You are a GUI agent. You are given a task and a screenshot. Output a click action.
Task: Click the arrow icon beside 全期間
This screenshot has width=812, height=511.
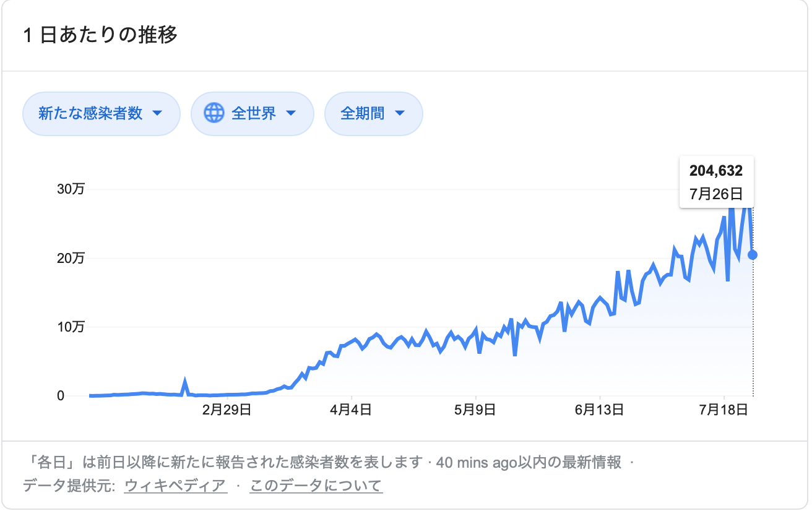[400, 113]
